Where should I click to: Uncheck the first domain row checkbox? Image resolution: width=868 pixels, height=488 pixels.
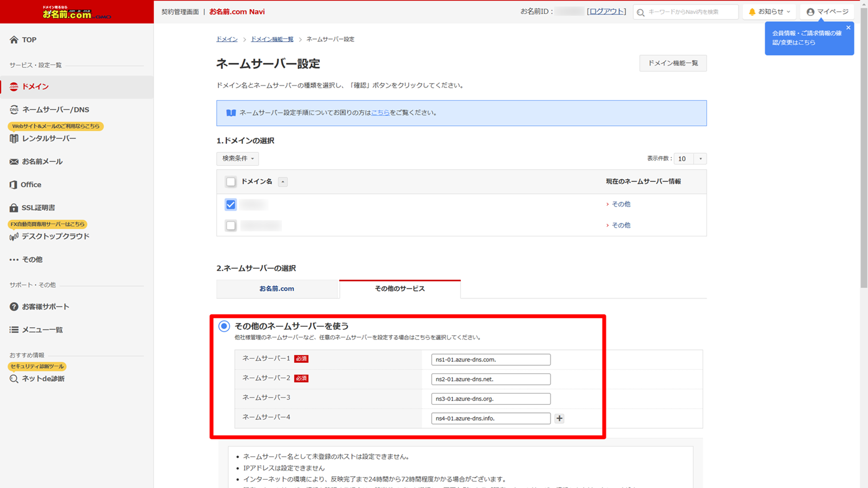pos(231,205)
